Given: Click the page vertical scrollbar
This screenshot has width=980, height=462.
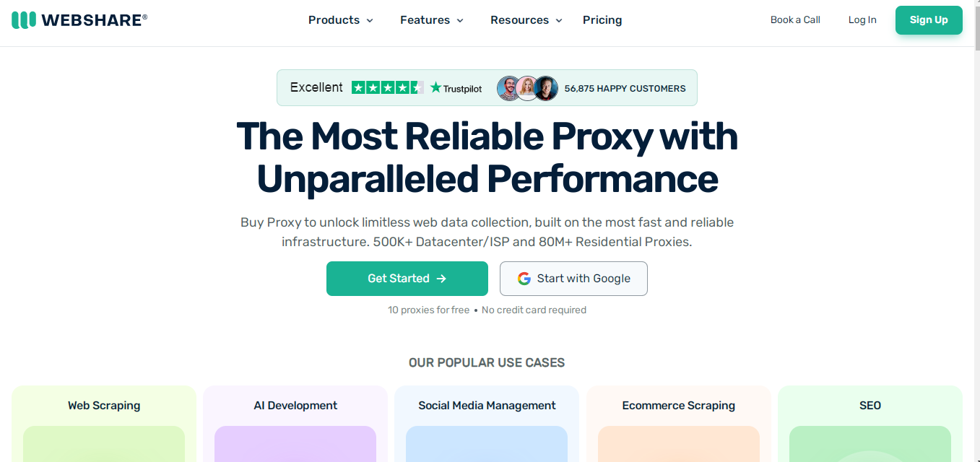Looking at the screenshot, I should click(976, 231).
